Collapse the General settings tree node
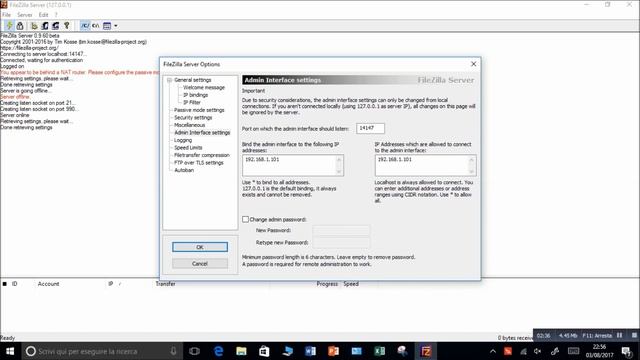 pyautogui.click(x=169, y=80)
